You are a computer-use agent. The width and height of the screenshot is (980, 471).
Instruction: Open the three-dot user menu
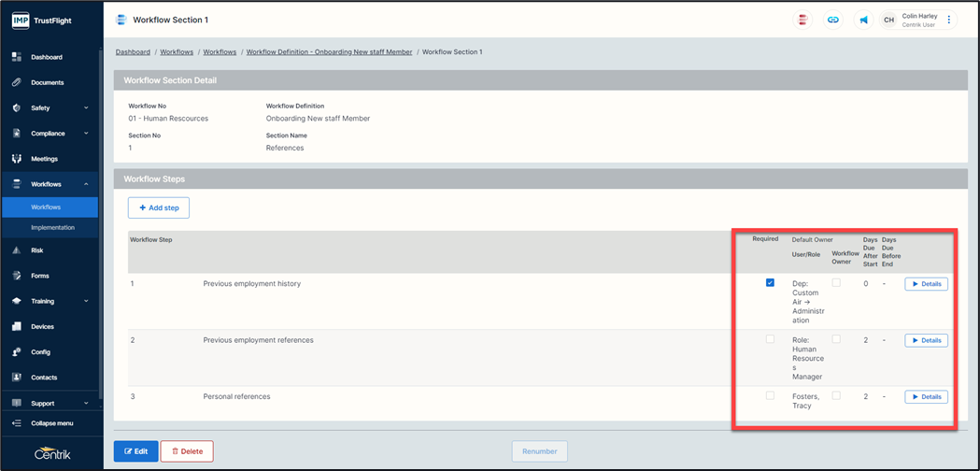[x=949, y=20]
